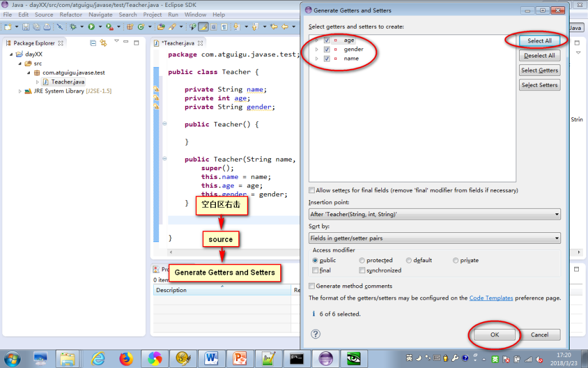Select the protected access modifier
Image resolution: width=588 pixels, height=368 pixels.
(362, 260)
